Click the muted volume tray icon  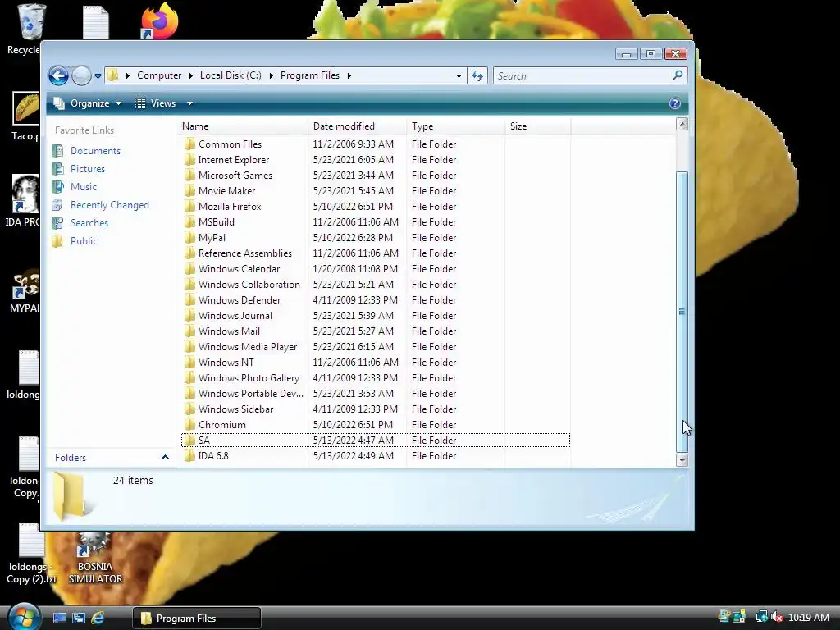point(776,617)
